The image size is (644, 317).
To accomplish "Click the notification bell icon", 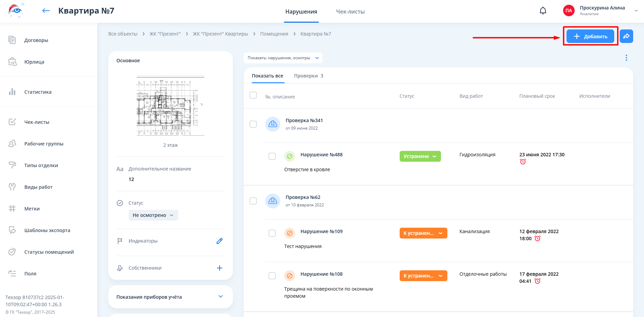I will (x=543, y=11).
